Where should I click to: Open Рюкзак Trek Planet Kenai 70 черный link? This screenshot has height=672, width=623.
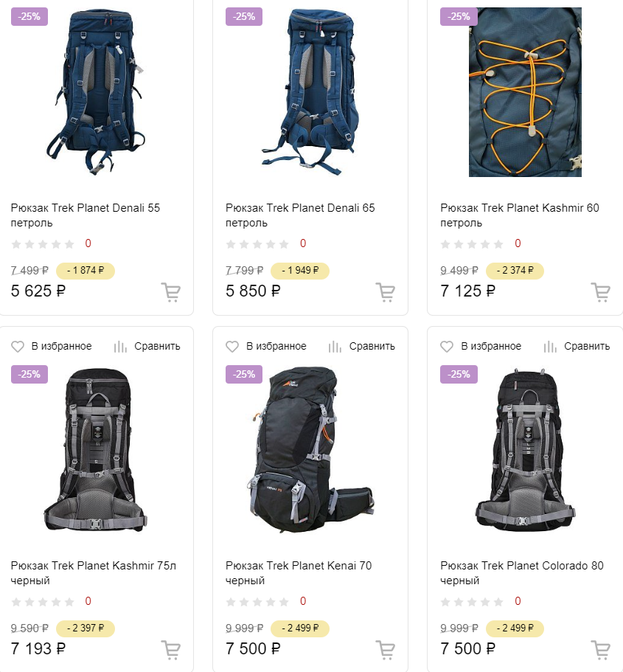pos(299,573)
